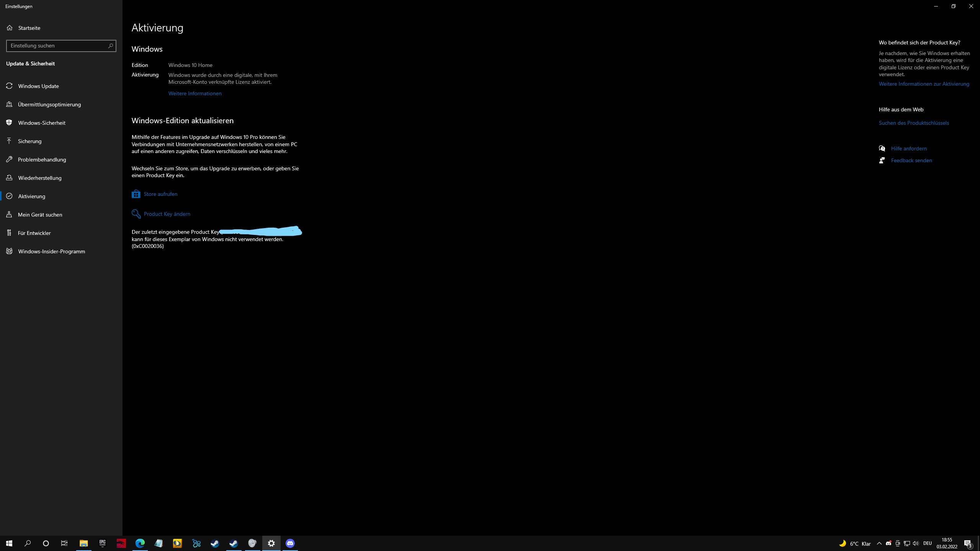Open Windows Update section

(38, 86)
